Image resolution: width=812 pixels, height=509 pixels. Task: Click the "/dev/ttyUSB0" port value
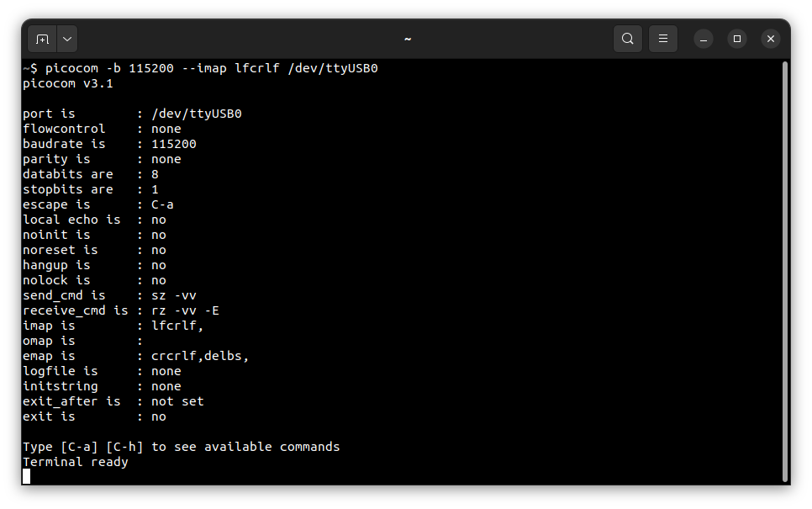click(196, 114)
